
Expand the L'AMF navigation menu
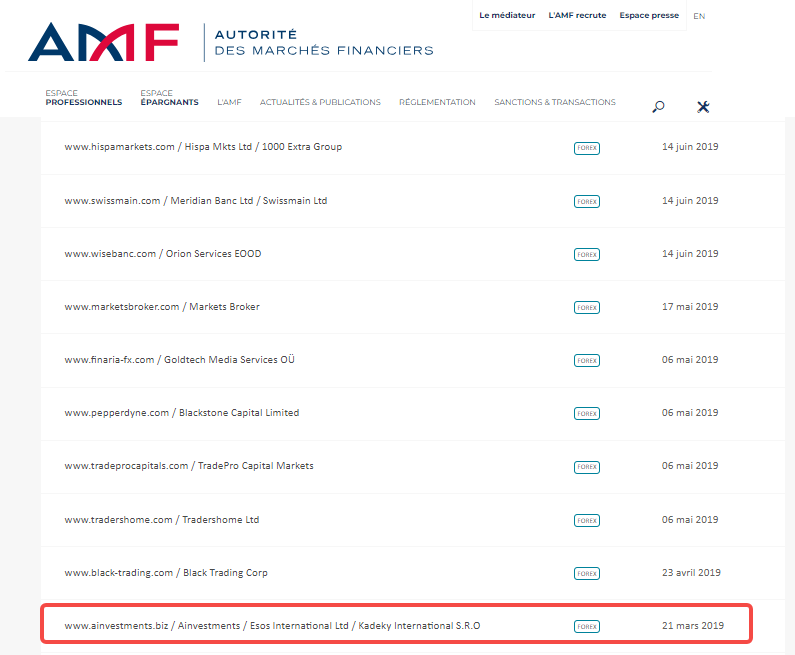tap(229, 102)
